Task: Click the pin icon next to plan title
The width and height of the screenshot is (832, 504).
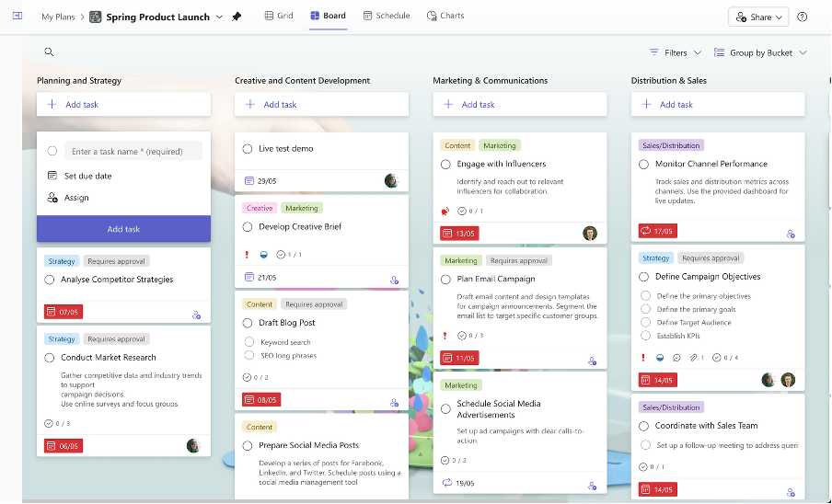Action: pos(237,17)
